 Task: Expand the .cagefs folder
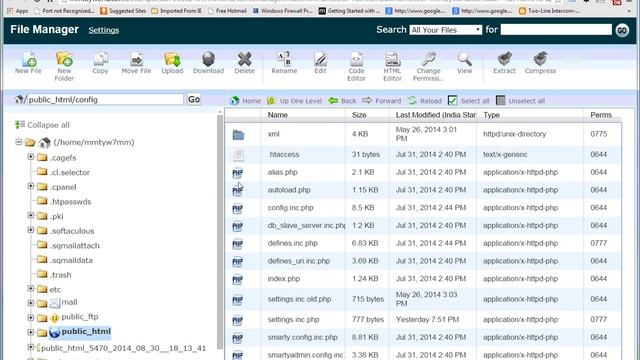coord(31,157)
